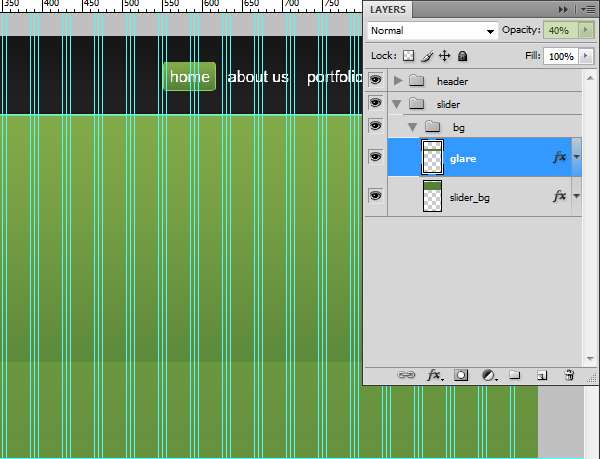Click the lock position move icon
This screenshot has width=600, height=459.
click(444, 56)
